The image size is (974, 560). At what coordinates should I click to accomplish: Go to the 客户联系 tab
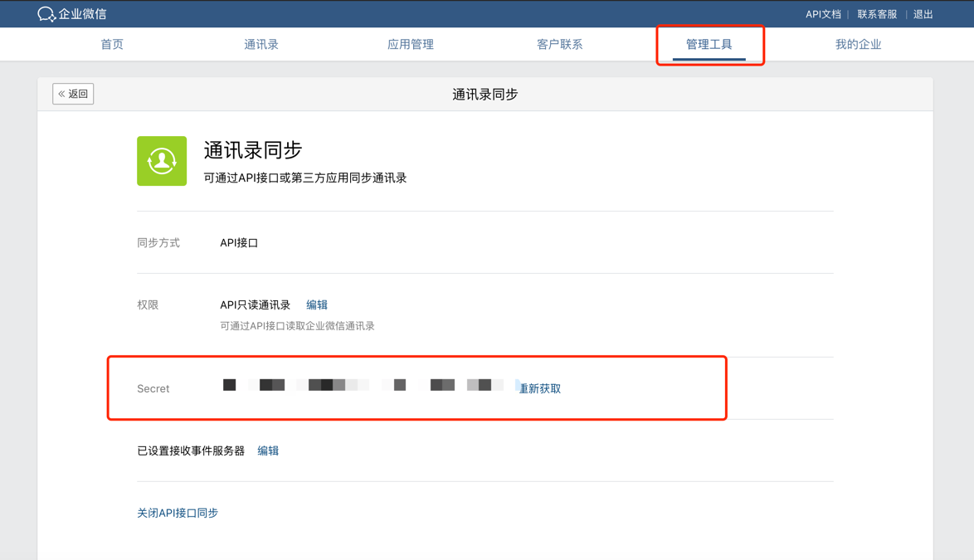click(560, 45)
